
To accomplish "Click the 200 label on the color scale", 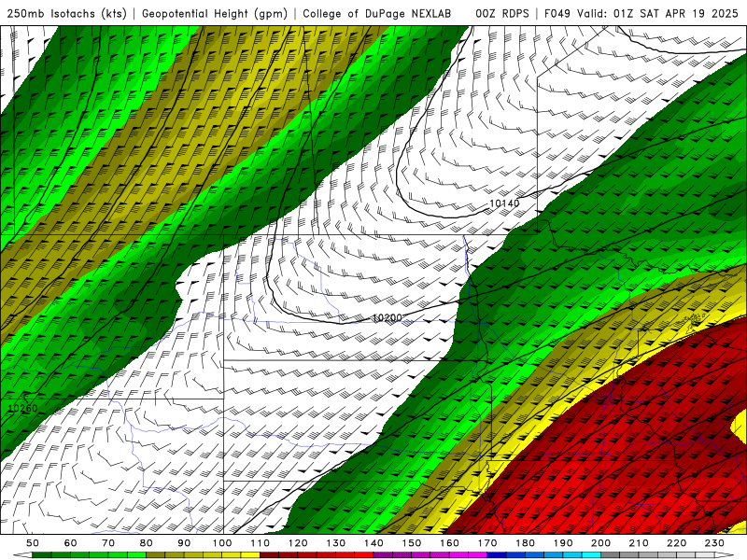I will coord(601,543).
